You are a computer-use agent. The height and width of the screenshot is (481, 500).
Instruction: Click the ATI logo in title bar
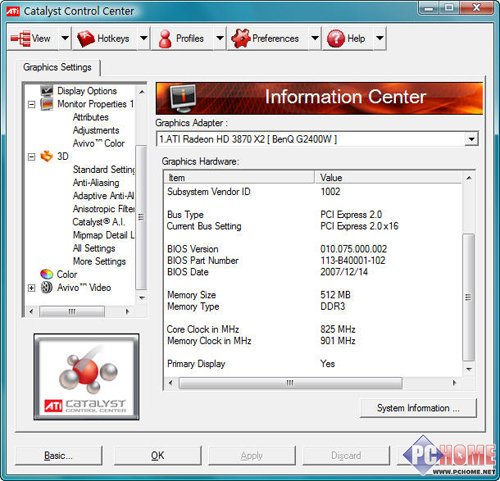click(13, 11)
